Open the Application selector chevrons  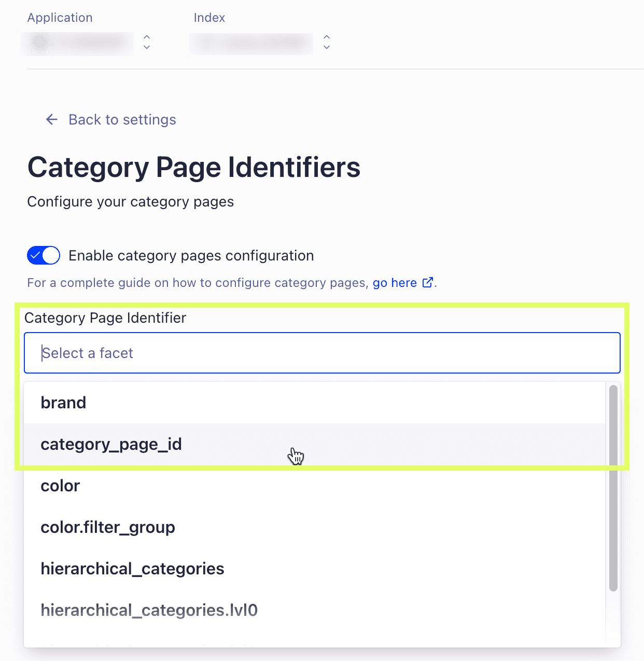tap(147, 42)
